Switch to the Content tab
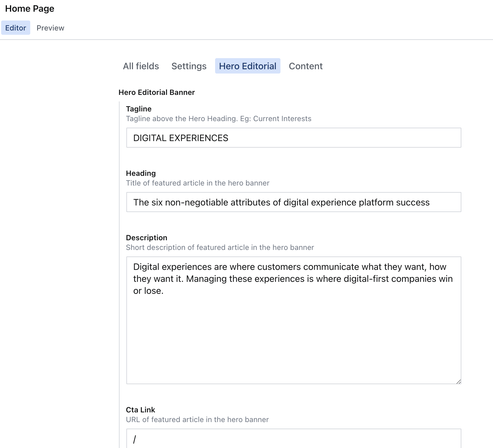This screenshot has width=493, height=448. click(306, 66)
